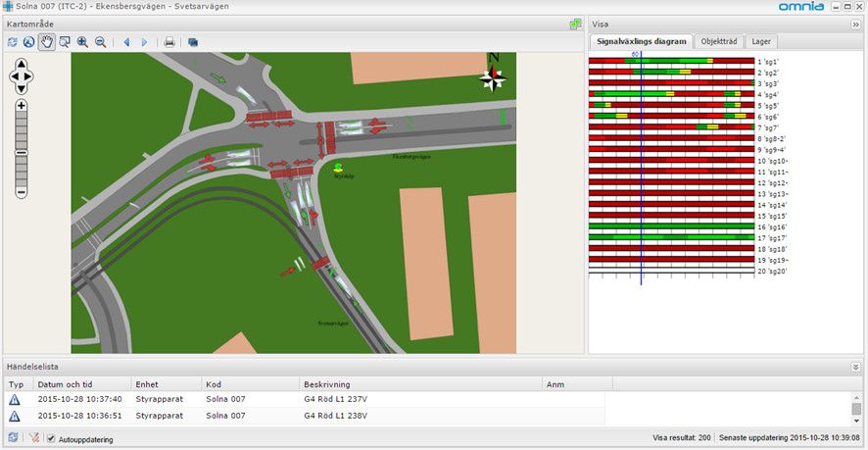Sort by Kod column header
The width and height of the screenshot is (868, 450).
[x=250, y=384]
